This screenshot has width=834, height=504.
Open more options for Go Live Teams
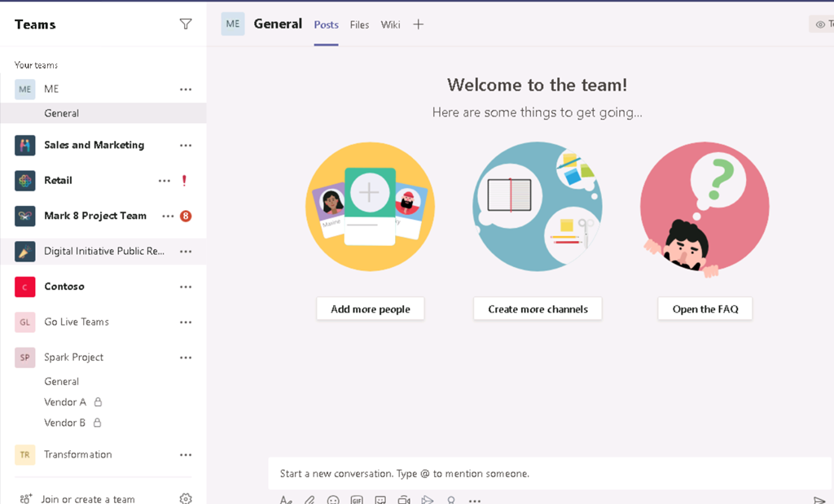coord(186,322)
